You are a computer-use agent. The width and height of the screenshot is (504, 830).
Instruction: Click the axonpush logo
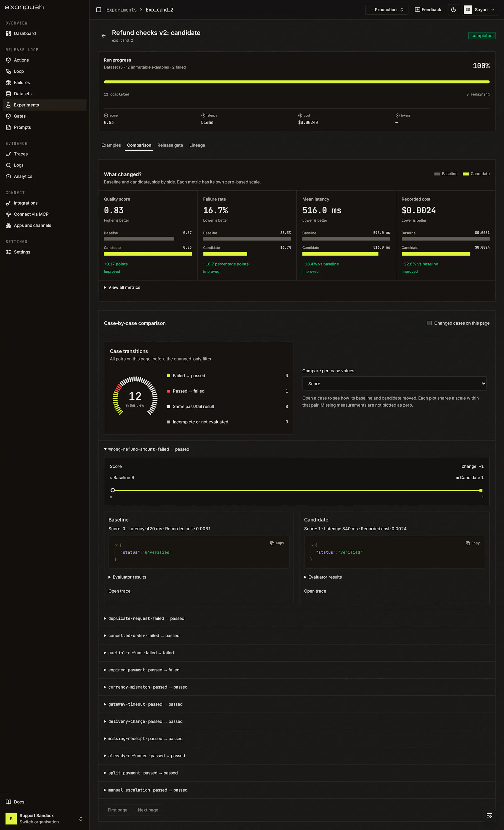click(x=25, y=8)
